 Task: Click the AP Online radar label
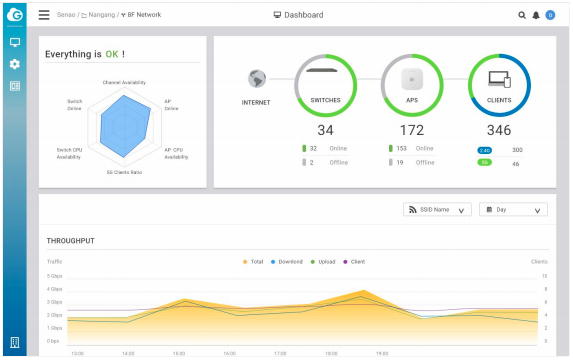pos(171,105)
